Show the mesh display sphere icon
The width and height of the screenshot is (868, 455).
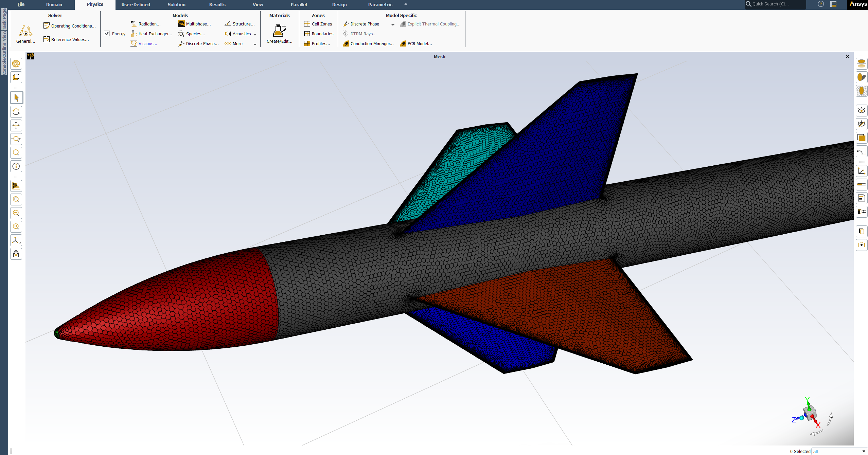pyautogui.click(x=16, y=63)
